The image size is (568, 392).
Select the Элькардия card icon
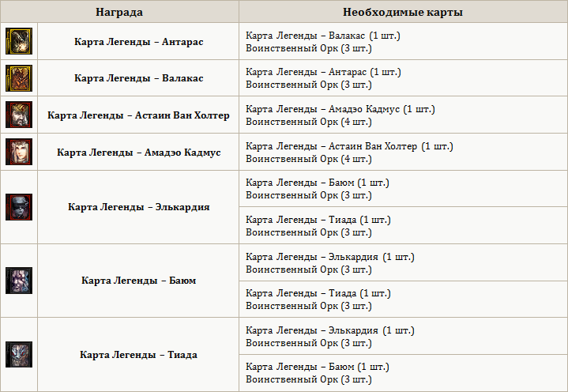point(17,207)
